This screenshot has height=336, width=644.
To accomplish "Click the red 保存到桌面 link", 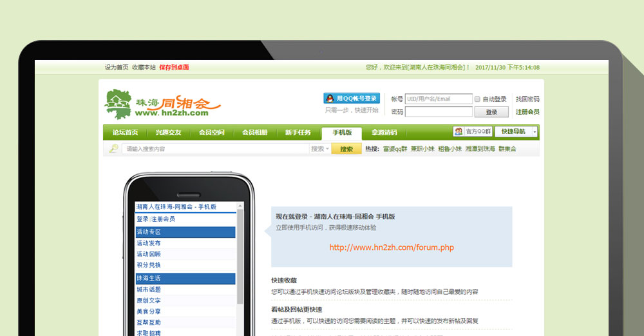I will 174,68.
